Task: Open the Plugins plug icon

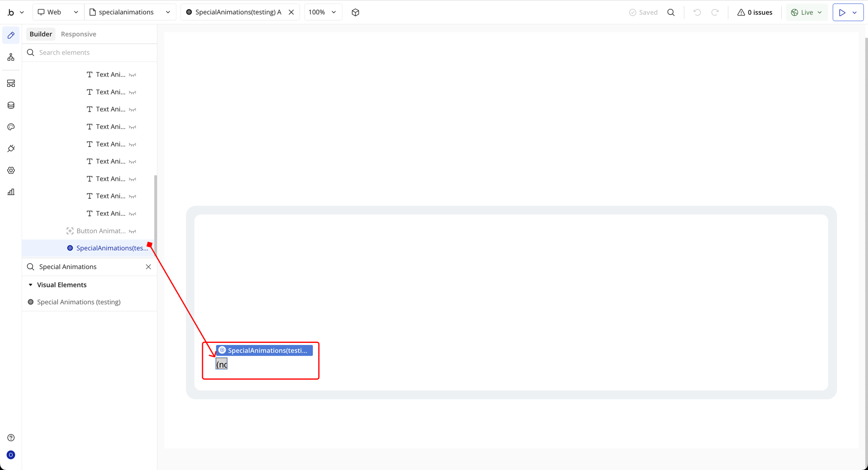Action: tap(11, 148)
